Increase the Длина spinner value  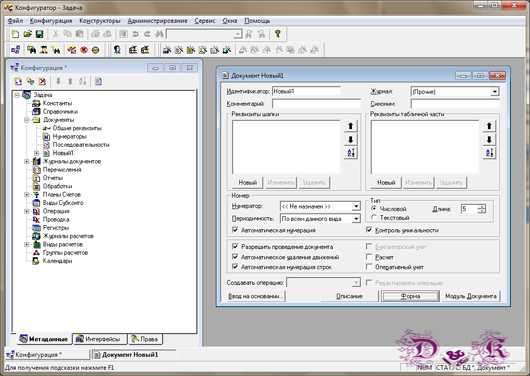click(x=482, y=207)
